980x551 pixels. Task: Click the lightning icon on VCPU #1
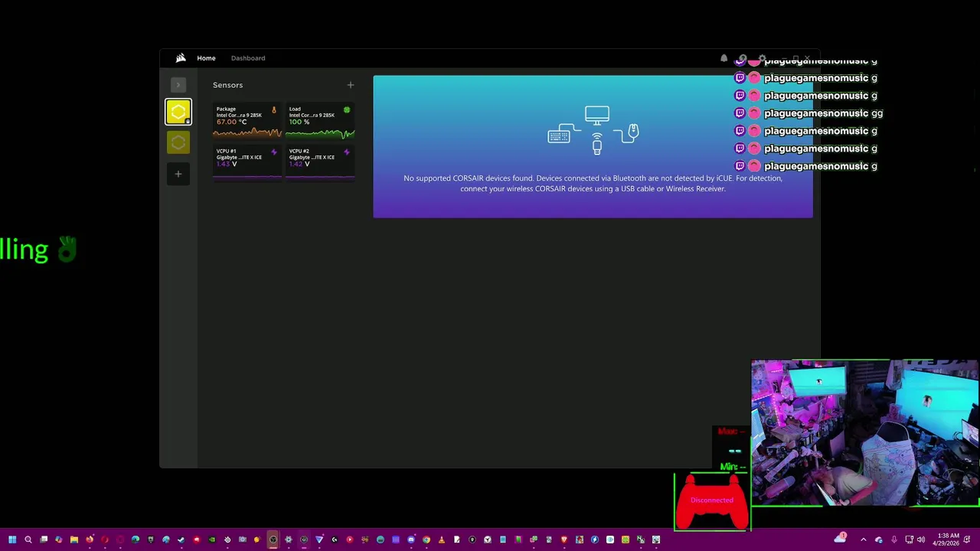pyautogui.click(x=273, y=152)
